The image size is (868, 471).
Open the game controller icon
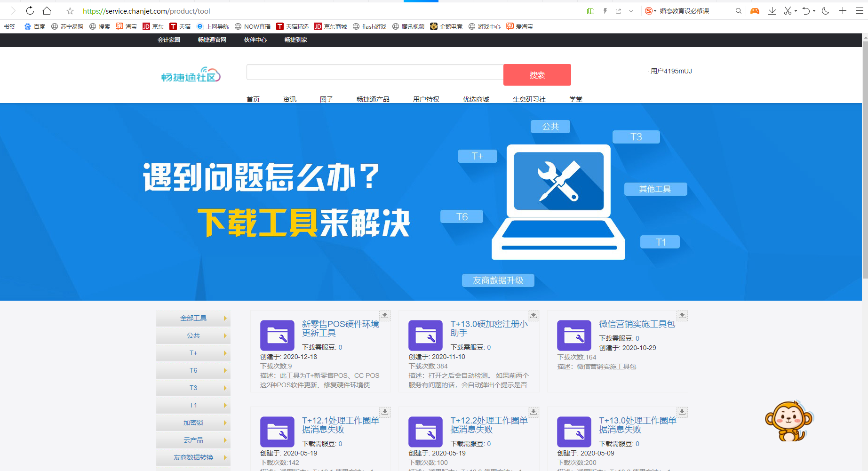755,11
